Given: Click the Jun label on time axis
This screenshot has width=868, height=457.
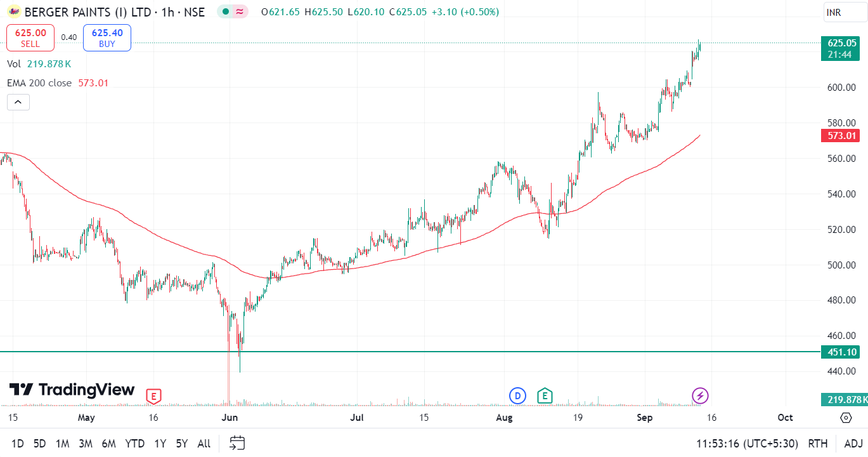Looking at the screenshot, I should (x=230, y=417).
